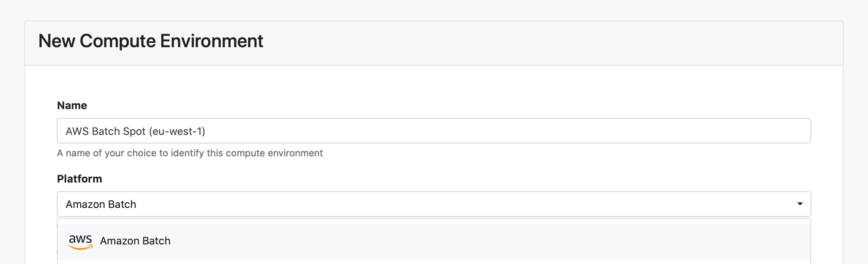This screenshot has height=264, width=868.
Task: Click the word "Environment" in the page title
Action: [x=211, y=41]
